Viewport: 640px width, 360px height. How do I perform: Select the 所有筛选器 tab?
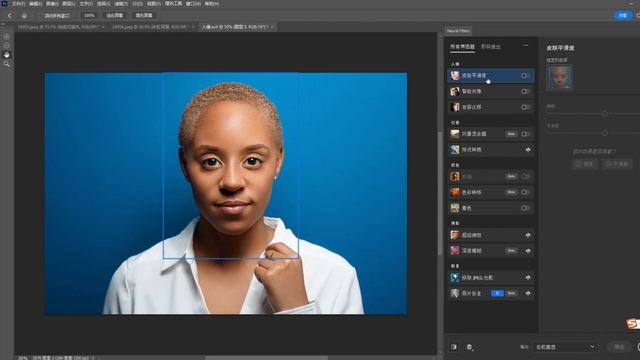462,47
